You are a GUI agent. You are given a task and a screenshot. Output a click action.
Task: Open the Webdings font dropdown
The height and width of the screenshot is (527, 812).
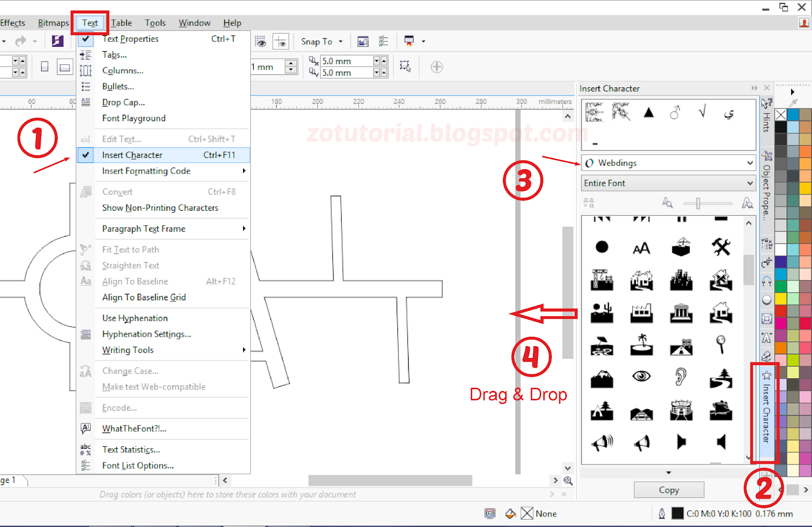750,163
